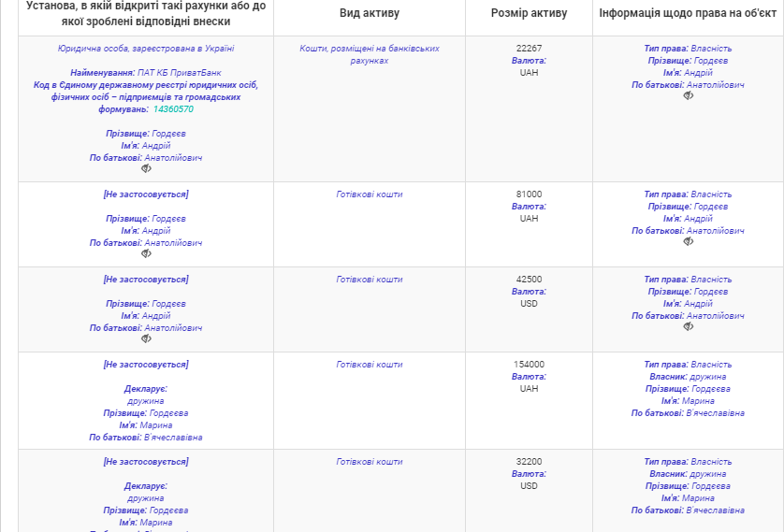
Task: Click eye icon in rights cell of 42500 USD row
Action: click(689, 327)
